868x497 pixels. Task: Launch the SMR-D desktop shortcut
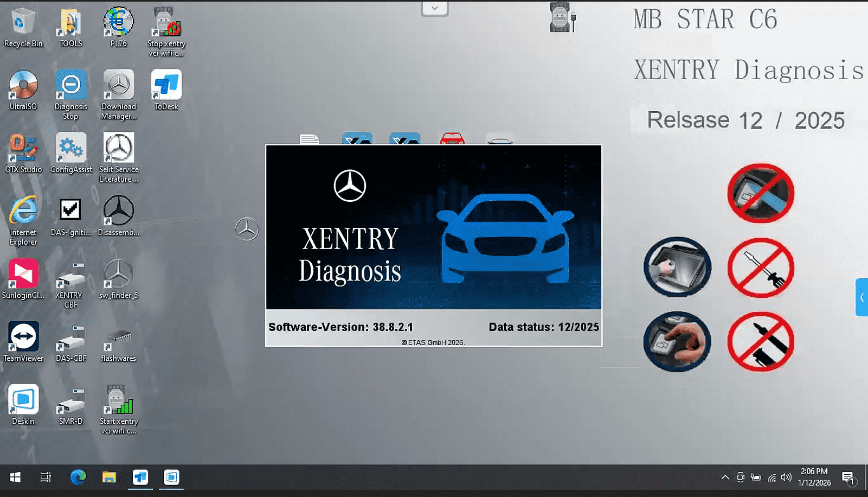click(x=71, y=402)
